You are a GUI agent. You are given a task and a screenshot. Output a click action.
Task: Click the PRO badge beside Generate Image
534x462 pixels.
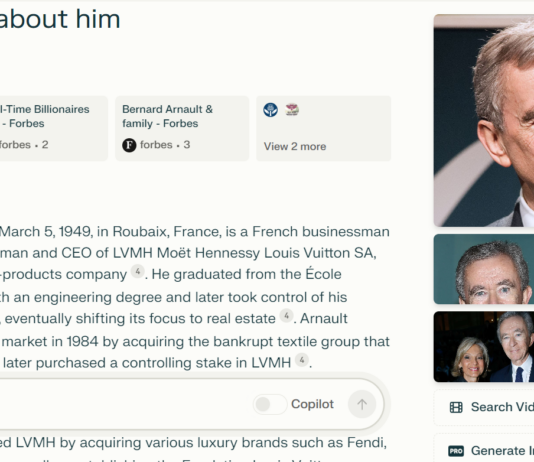(x=456, y=451)
